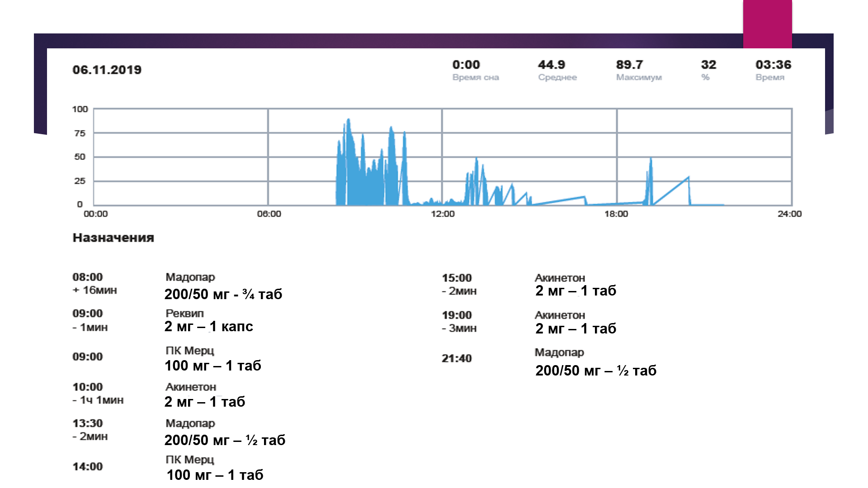Click the 100 y-axis label
Viewport: 868px width, 488px height.
(80, 109)
